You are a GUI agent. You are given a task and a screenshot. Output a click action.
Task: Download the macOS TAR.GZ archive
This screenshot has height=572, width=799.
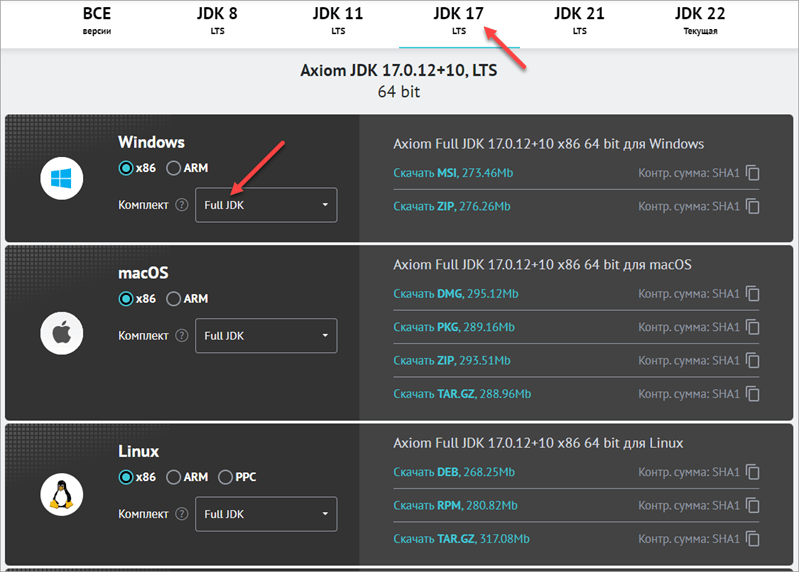(x=462, y=394)
